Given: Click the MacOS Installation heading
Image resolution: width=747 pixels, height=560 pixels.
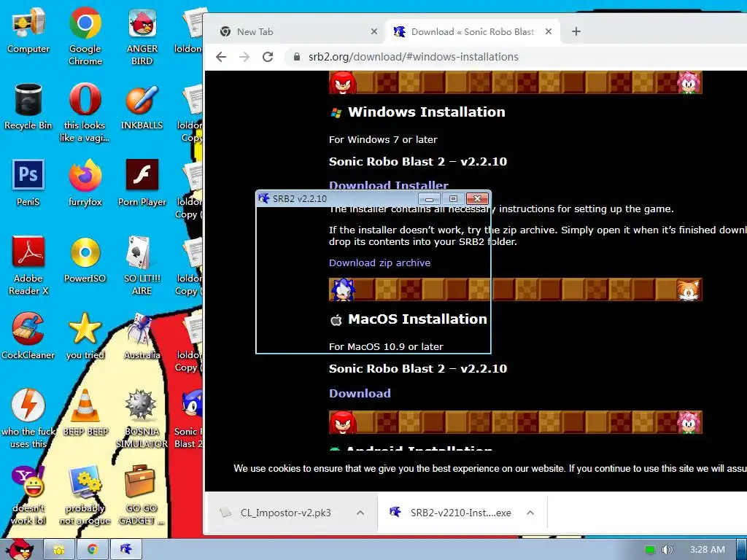Looking at the screenshot, I should tap(417, 319).
